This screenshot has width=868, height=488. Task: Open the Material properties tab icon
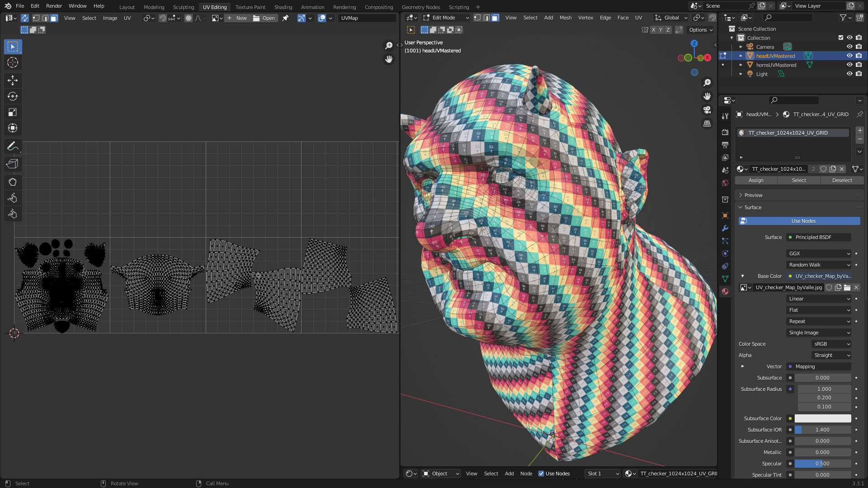pos(725,291)
